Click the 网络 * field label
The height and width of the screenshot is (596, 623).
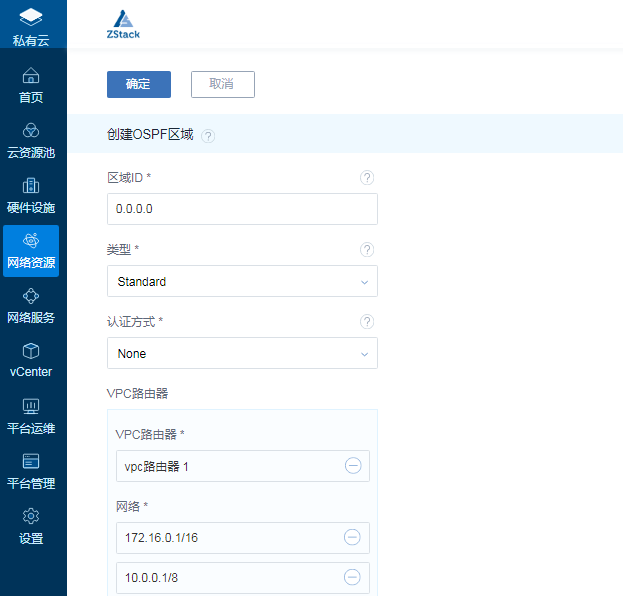coord(132,506)
